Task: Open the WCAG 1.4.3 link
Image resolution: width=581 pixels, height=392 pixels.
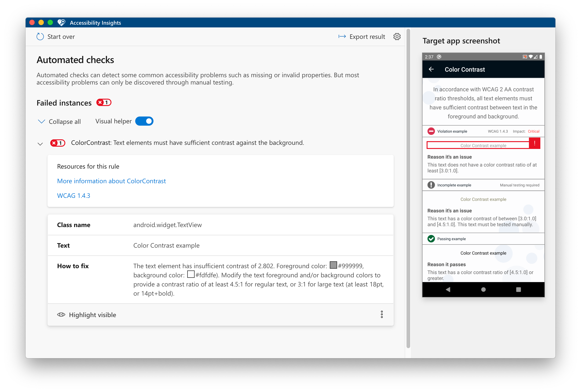Action: coord(74,196)
